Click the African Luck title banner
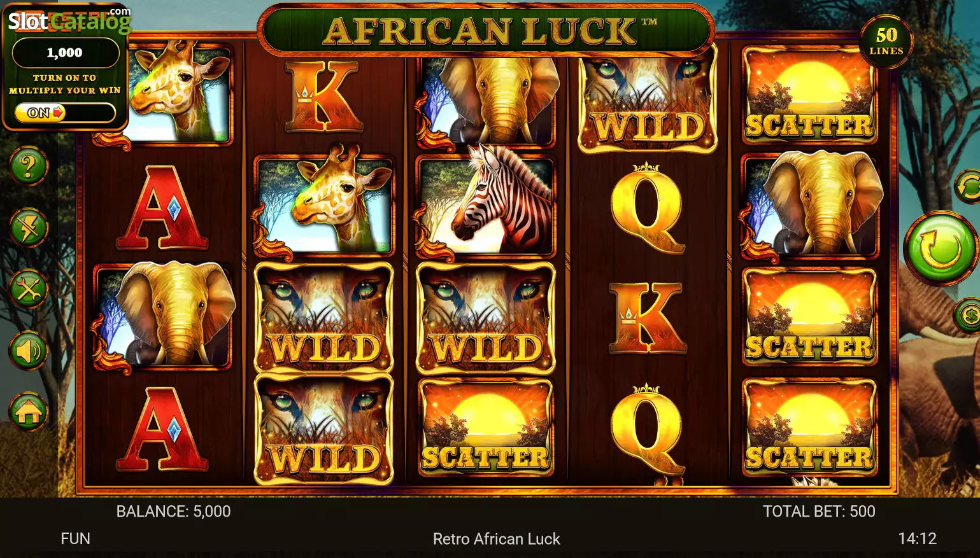Image resolution: width=980 pixels, height=558 pixels. point(486,31)
